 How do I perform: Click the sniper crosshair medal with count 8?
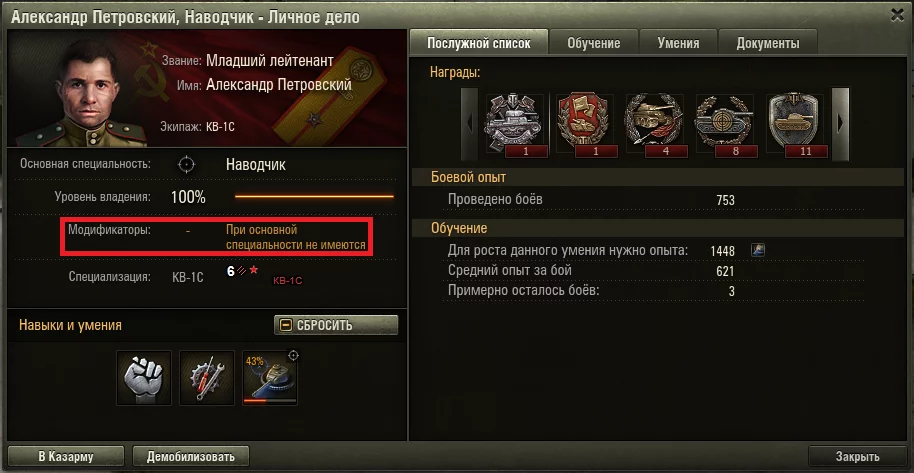click(725, 125)
